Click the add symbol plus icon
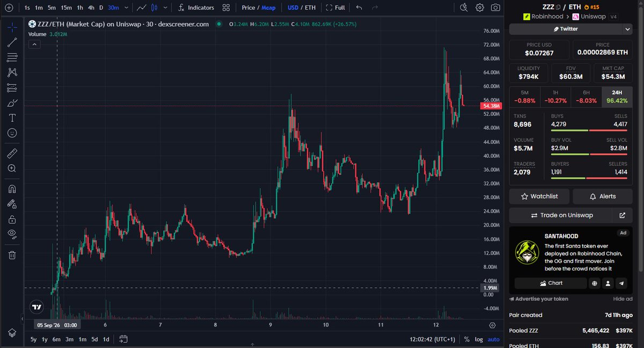 [9, 8]
